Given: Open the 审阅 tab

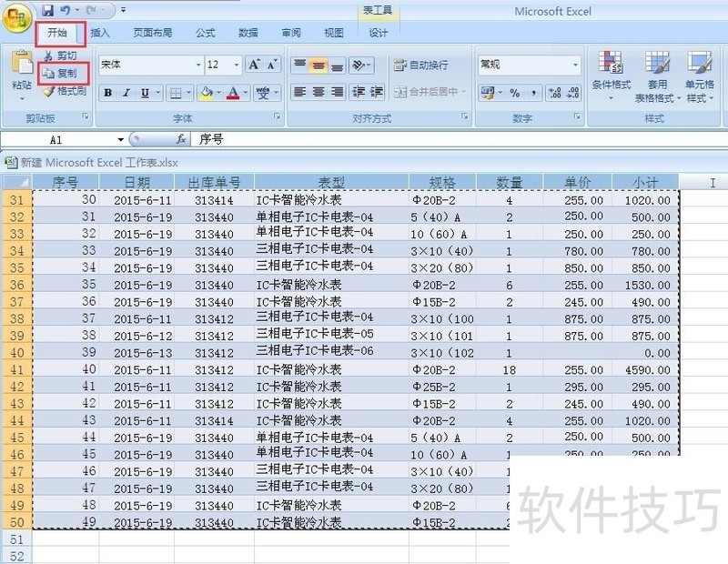Looking at the screenshot, I should point(291,33).
